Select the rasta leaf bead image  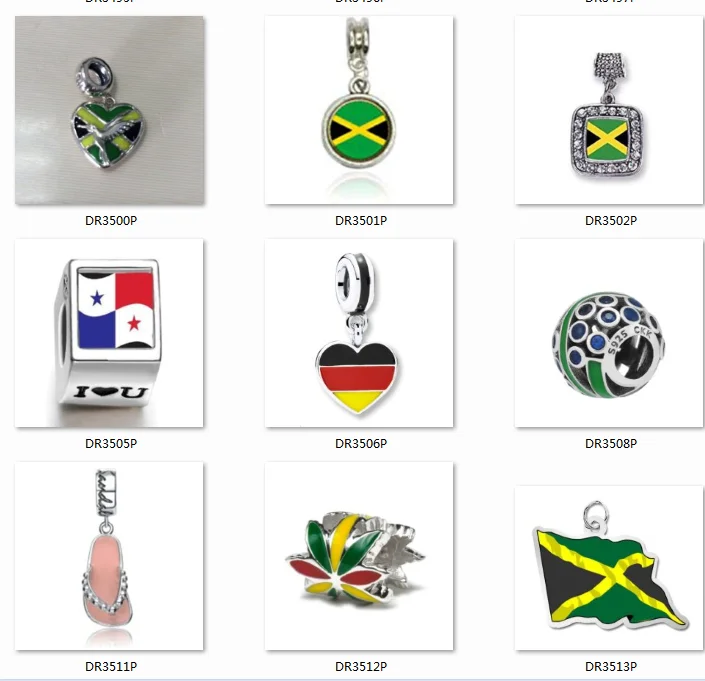coord(359,556)
